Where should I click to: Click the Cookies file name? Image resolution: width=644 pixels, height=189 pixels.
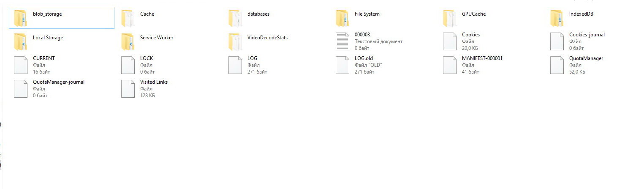tap(470, 35)
